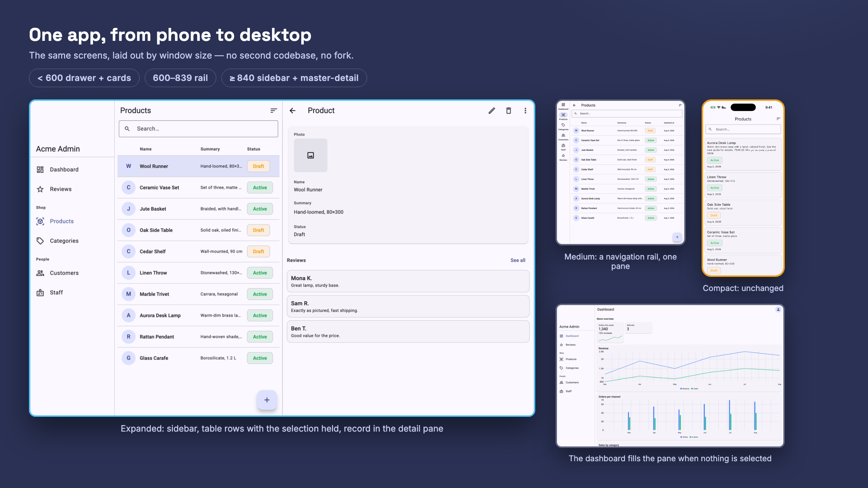
Task: Click the Products icon in the medium navigation rail
Action: click(563, 115)
